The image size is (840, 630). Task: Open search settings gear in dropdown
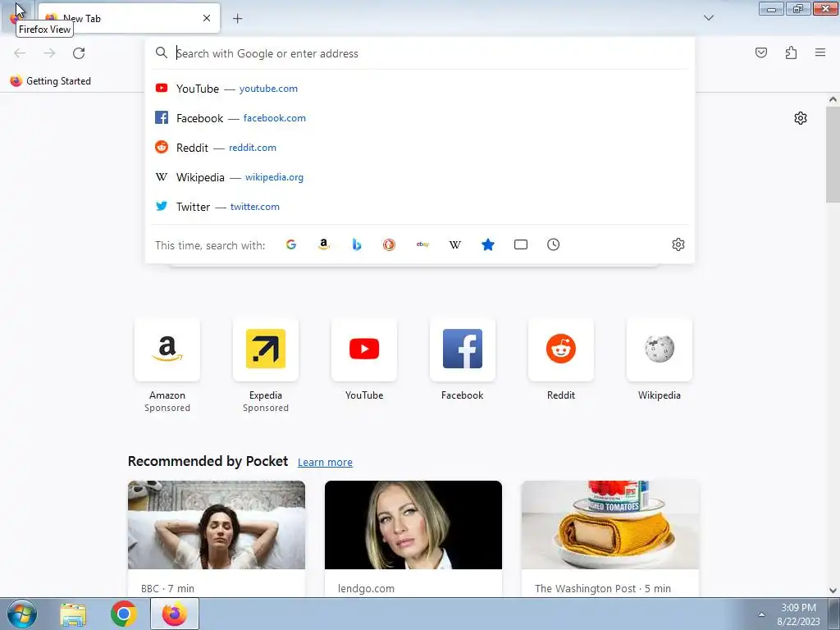click(678, 244)
